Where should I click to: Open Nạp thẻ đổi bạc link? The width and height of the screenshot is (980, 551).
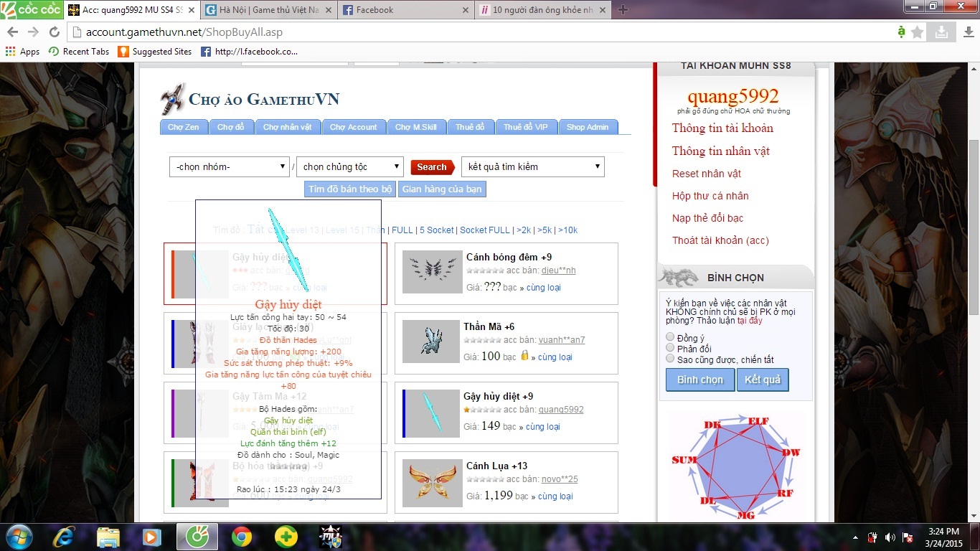(x=708, y=218)
